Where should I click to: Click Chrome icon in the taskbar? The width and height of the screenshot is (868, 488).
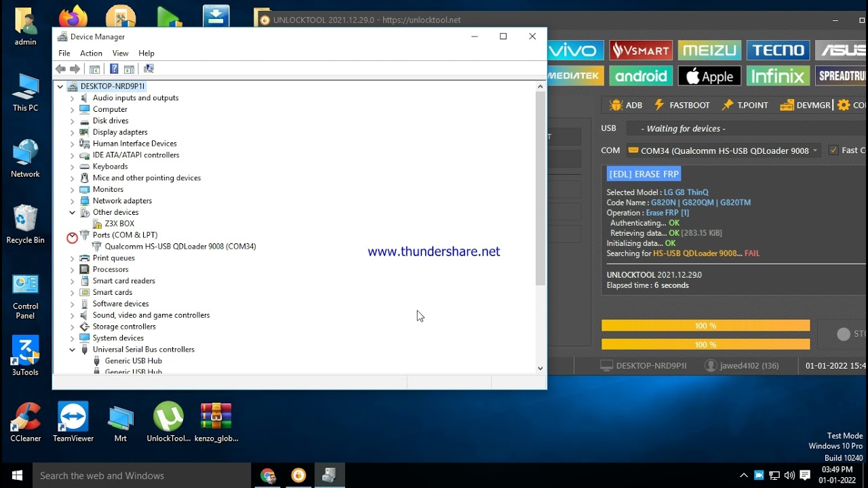point(268,476)
